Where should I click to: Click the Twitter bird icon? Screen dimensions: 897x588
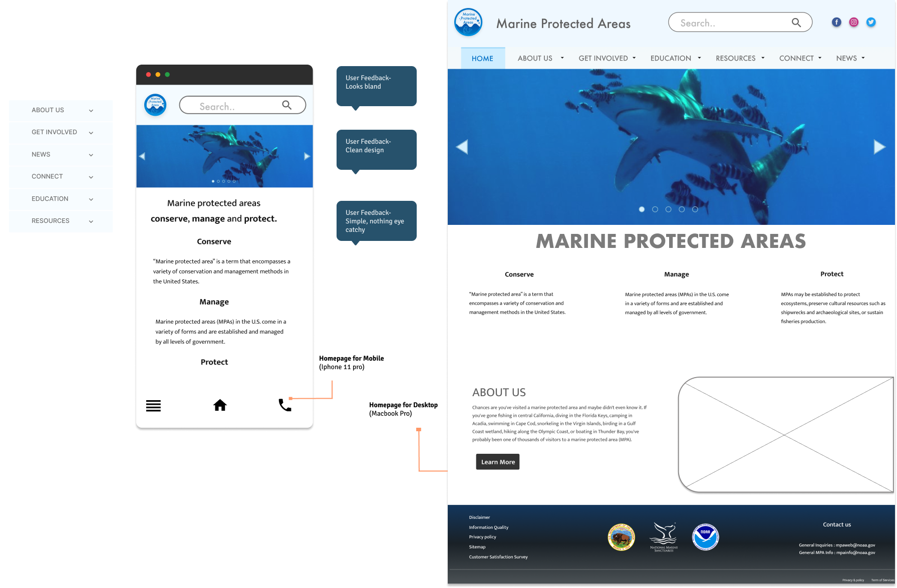[x=871, y=22]
